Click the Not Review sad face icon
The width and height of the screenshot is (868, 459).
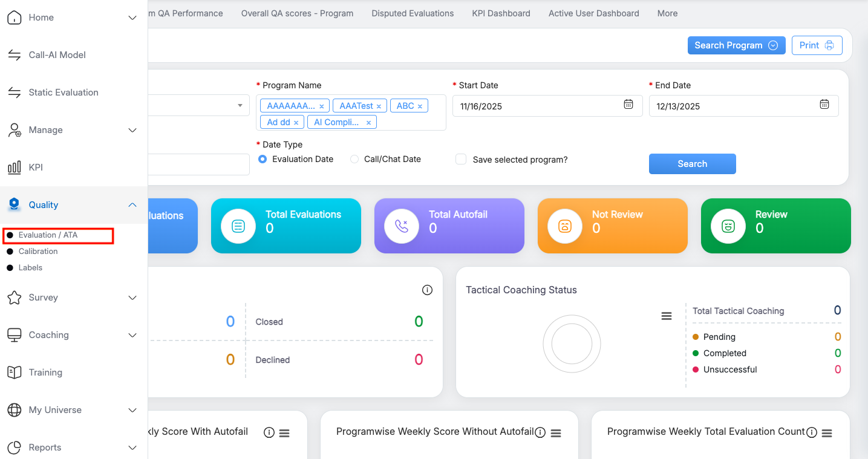[x=565, y=226]
